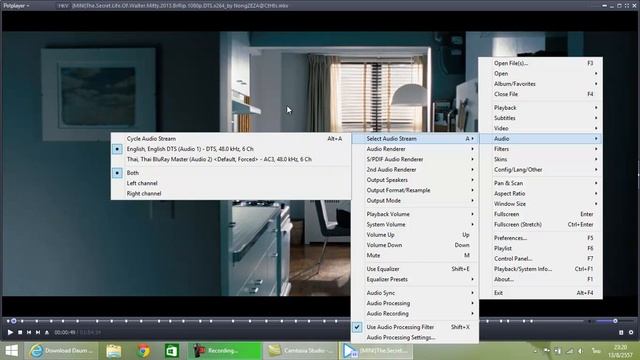Open the taskbar clock and date
The height and width of the screenshot is (360, 640).
pyautogui.click(x=620, y=351)
